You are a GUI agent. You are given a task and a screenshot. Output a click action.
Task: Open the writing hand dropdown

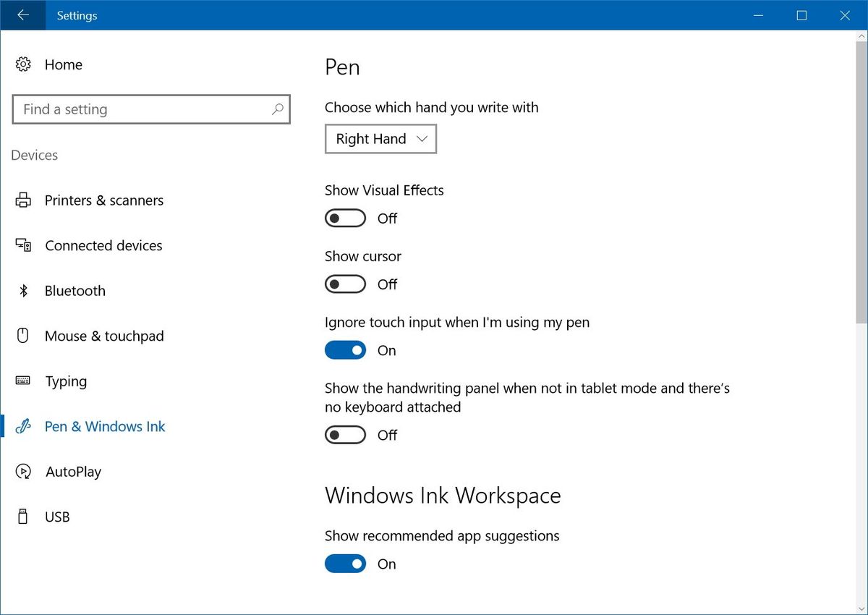pos(380,139)
